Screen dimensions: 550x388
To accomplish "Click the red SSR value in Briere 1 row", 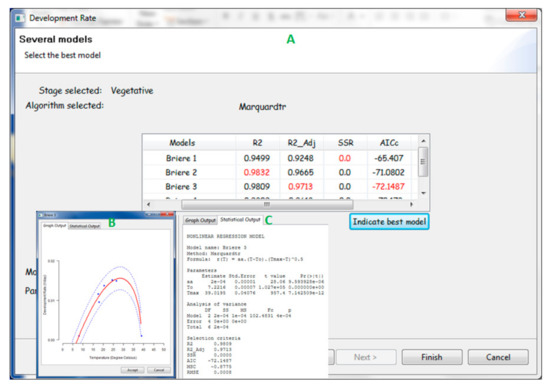I will pos(344,158).
